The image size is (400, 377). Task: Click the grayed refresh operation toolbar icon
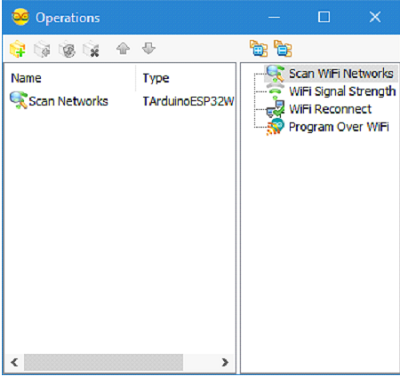tap(67, 49)
